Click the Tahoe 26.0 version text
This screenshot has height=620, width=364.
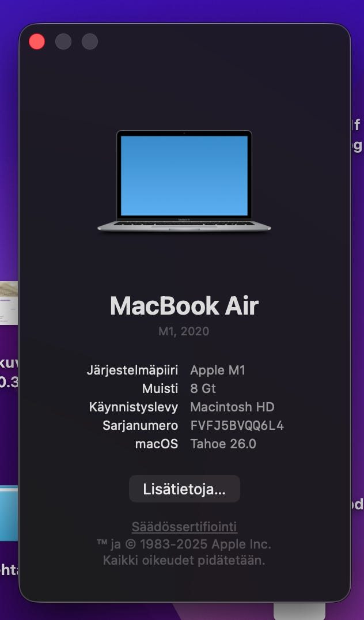click(x=223, y=444)
